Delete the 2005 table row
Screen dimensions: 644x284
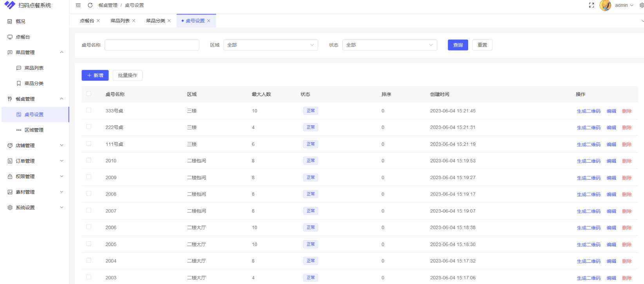pos(627,244)
